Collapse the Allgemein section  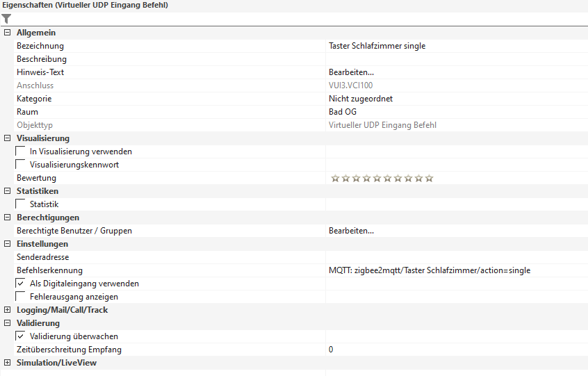point(7,33)
